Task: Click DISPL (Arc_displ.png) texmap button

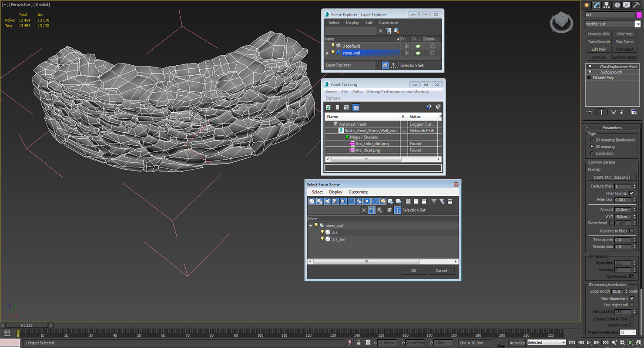Action: 611,177
